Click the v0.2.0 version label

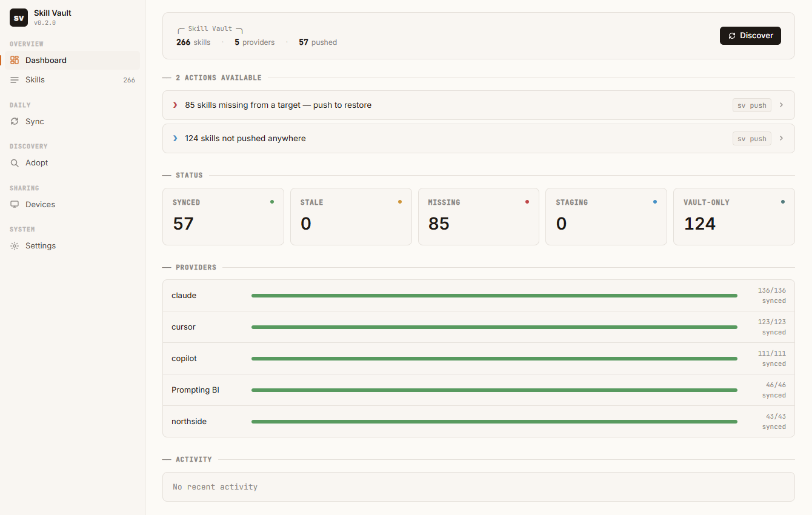point(45,23)
